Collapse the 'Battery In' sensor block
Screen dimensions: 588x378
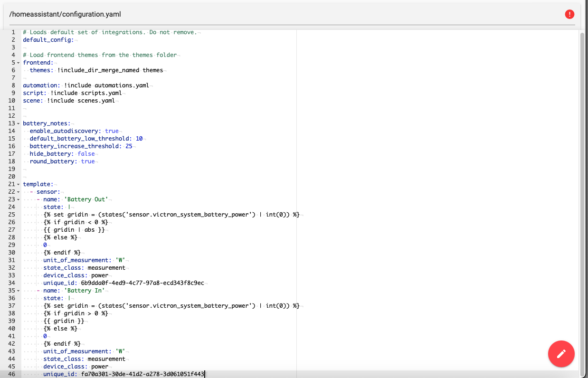point(18,291)
